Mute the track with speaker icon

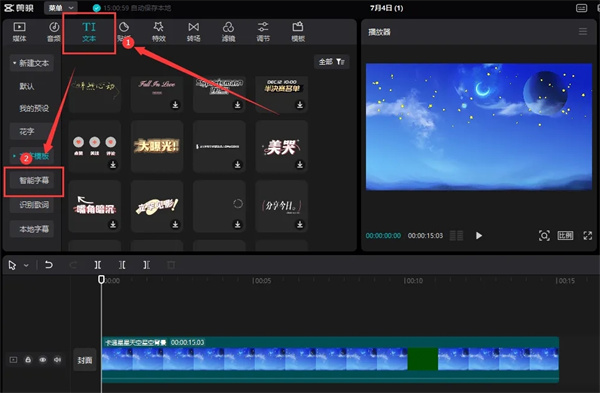[57, 360]
